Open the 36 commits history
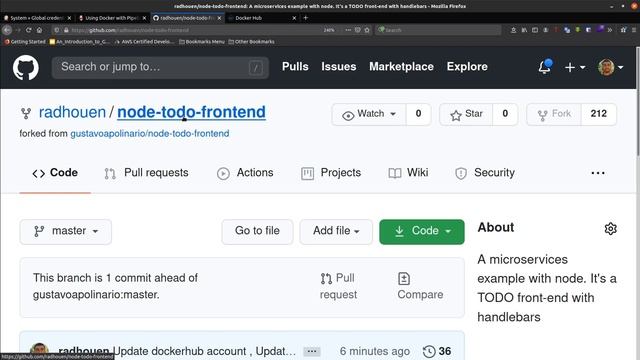This screenshot has width=640, height=360. (x=437, y=351)
